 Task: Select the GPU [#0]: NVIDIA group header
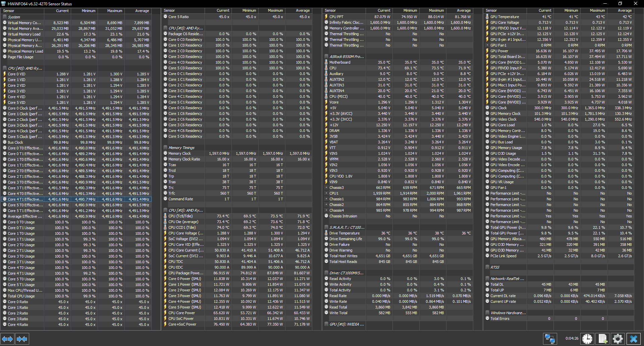point(398,324)
